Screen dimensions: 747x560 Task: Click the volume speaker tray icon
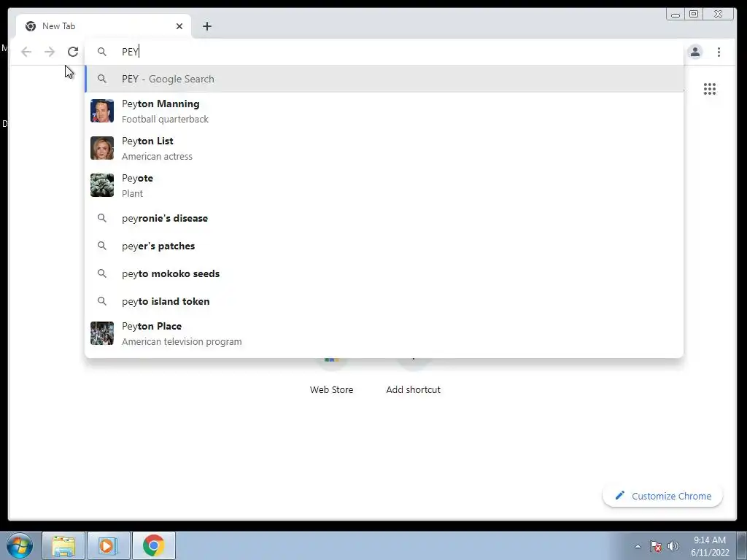coord(673,546)
